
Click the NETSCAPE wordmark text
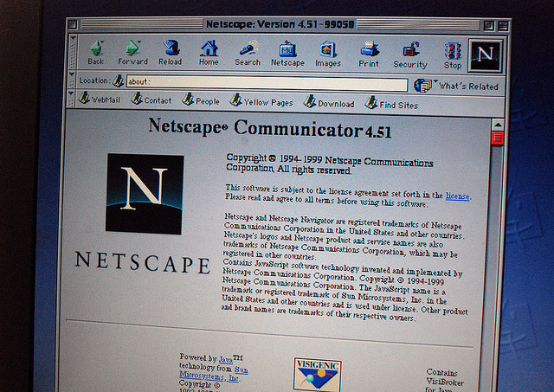tap(143, 262)
